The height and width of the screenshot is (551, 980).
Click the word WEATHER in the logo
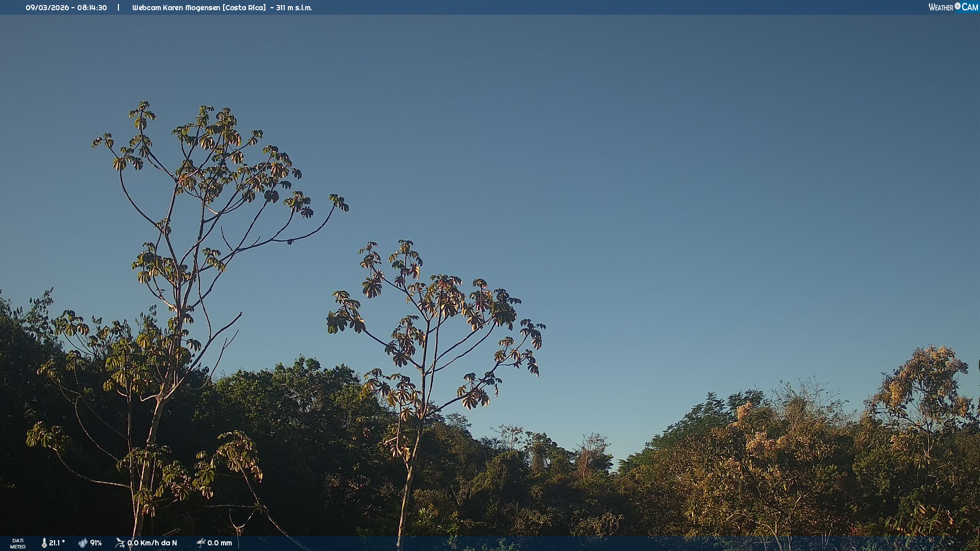[941, 7]
